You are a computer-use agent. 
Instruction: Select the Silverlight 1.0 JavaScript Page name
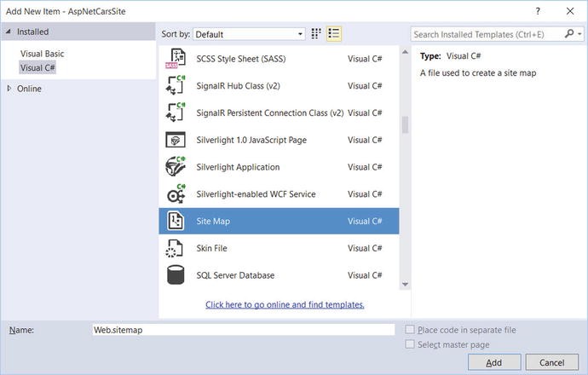click(251, 140)
